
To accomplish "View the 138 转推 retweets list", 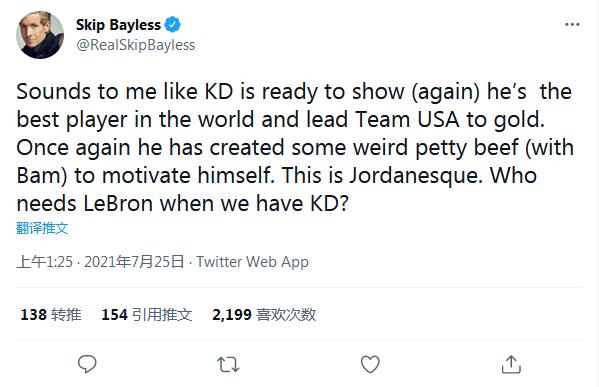I will pos(51,315).
